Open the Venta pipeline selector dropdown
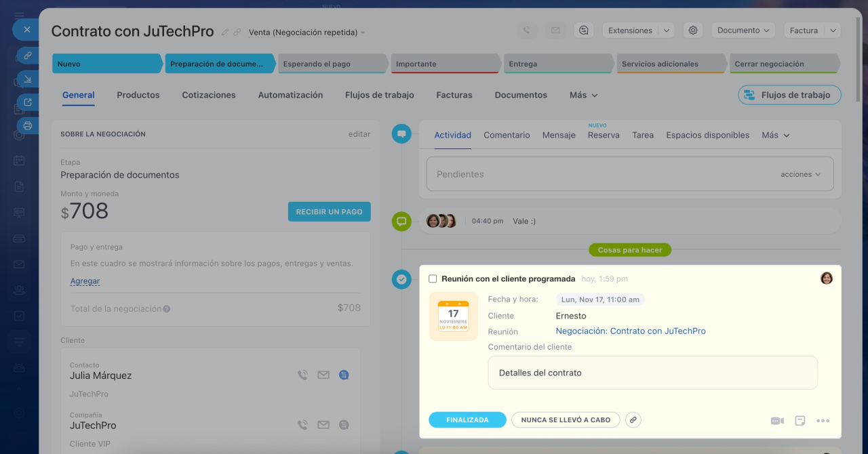Viewport: 868px width, 454px height. coord(307,33)
